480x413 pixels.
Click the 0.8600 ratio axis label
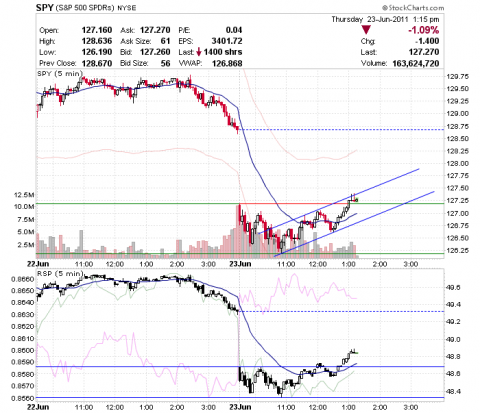pyautogui.click(x=23, y=350)
